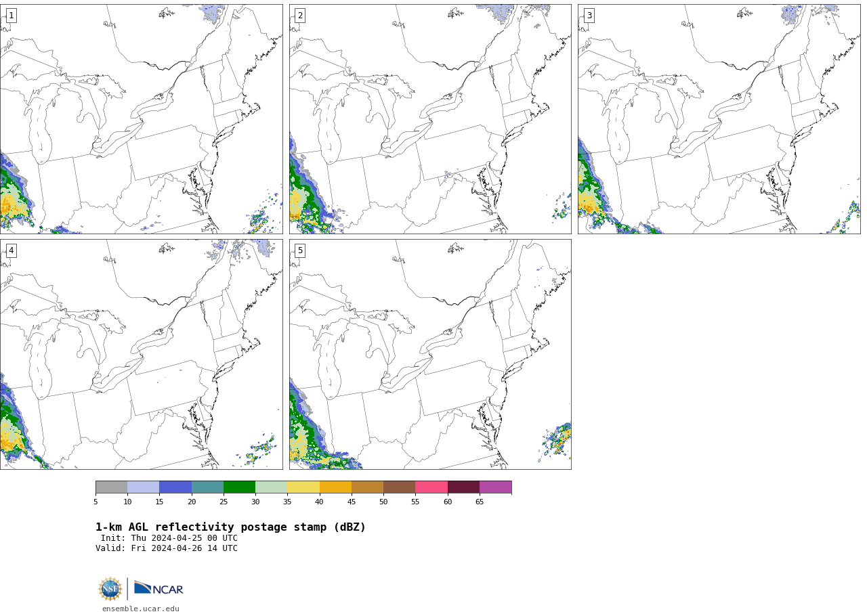Screen dimensions: 867x616
Task: Click the dark green 25-30 dBZ swatch
Action: (x=239, y=487)
